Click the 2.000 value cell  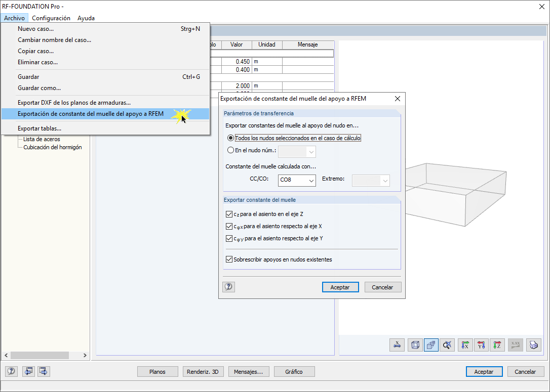[x=237, y=86]
